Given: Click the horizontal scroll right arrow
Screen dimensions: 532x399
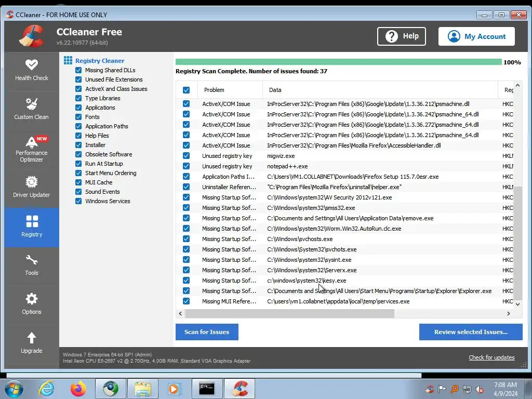Looking at the screenshot, I should 508,313.
